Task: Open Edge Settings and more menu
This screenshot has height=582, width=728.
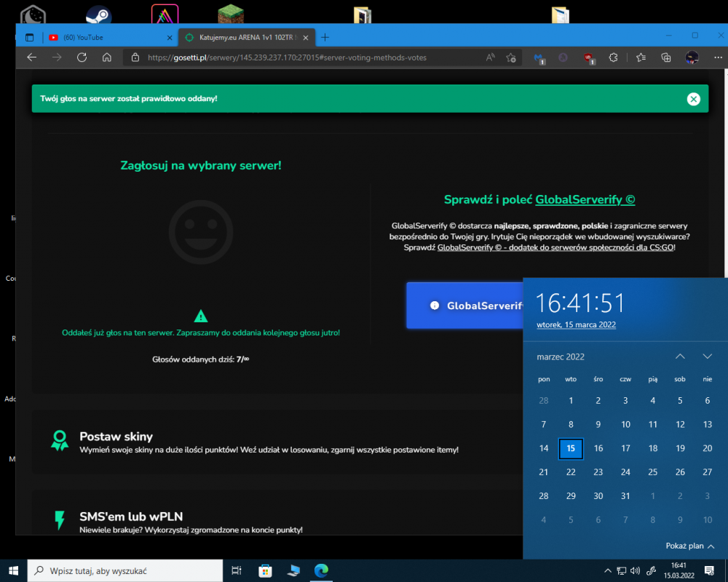Action: pos(718,57)
